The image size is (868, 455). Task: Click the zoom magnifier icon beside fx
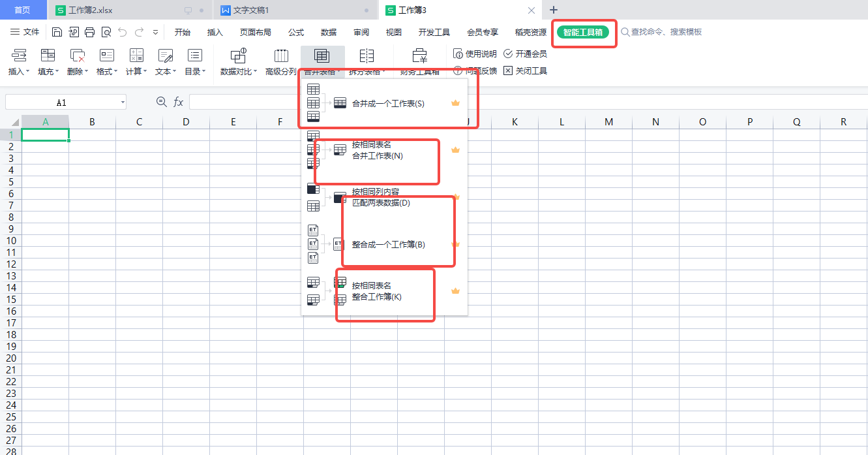click(162, 102)
